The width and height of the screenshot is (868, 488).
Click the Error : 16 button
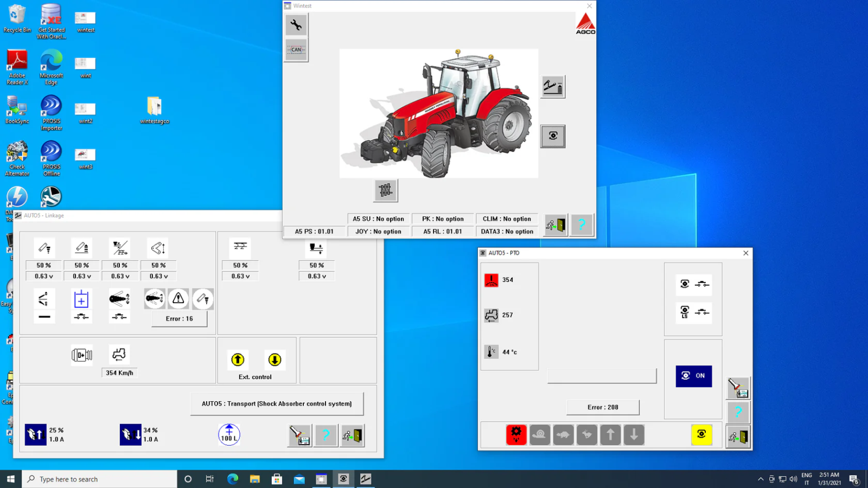[179, 319]
